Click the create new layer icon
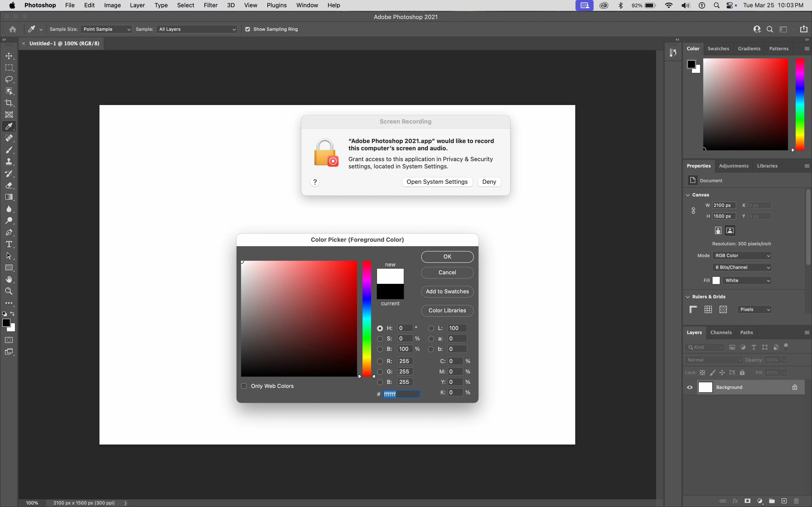 pos(784,501)
